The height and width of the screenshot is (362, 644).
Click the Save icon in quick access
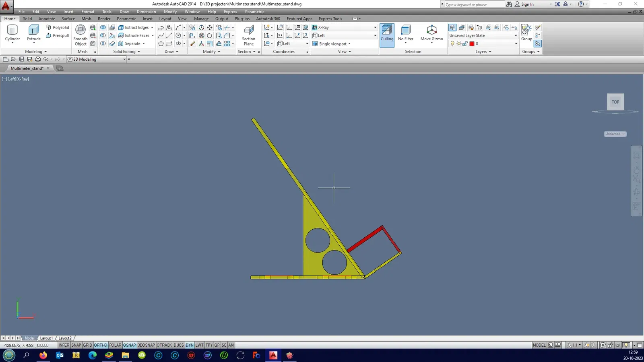22,59
